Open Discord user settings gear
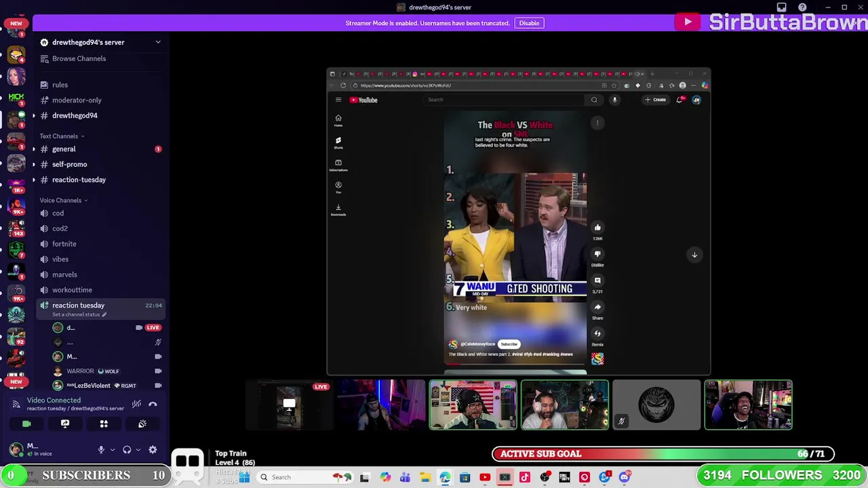Viewport: 868px width, 488px height. click(153, 449)
